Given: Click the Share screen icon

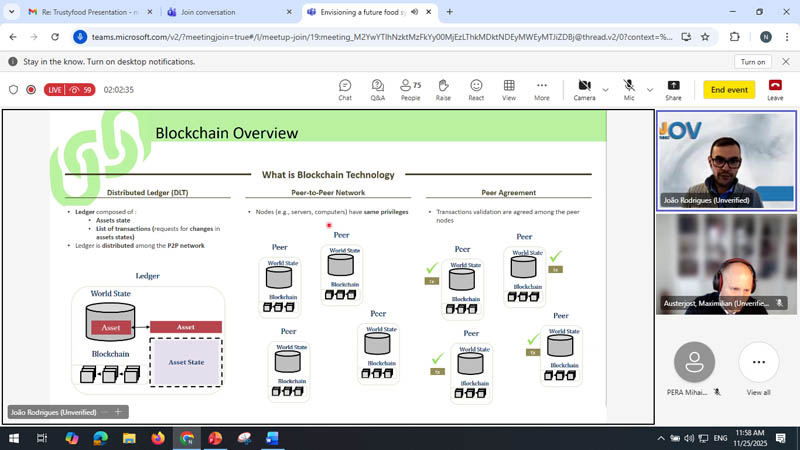Looking at the screenshot, I should pyautogui.click(x=673, y=89).
